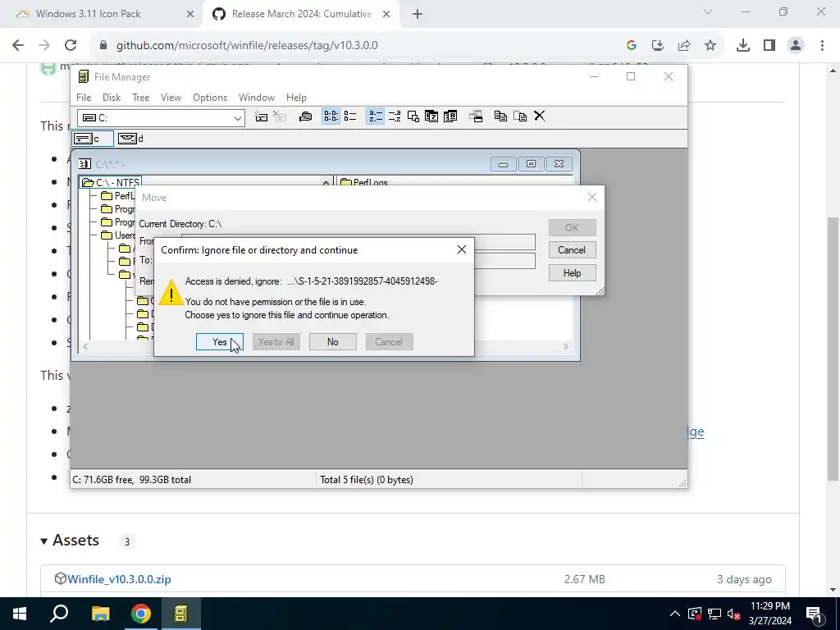Open the Chrome downloads icon

743,46
